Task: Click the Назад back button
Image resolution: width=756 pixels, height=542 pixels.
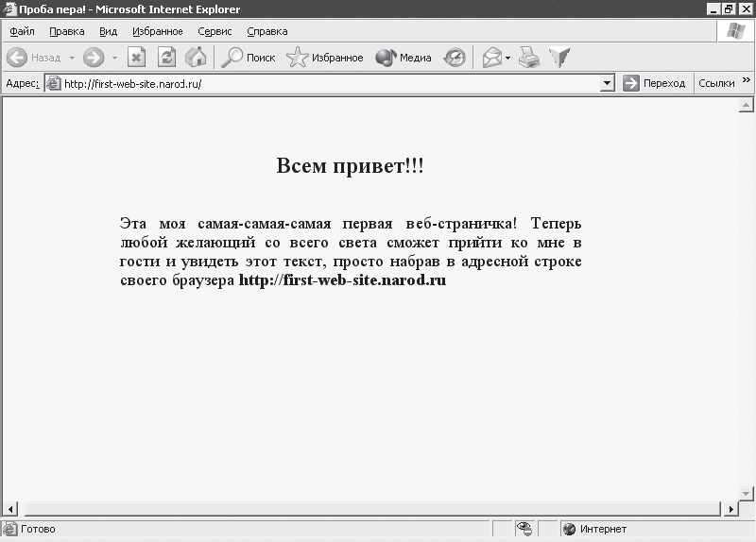Action: pyautogui.click(x=34, y=58)
